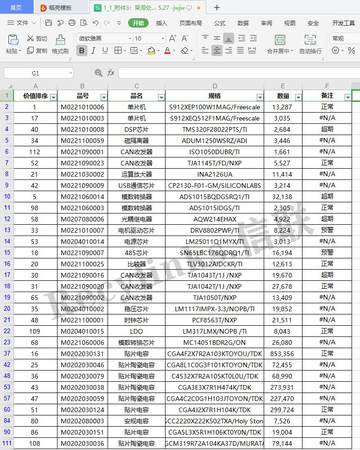Toggle Underline formatting

[105, 51]
